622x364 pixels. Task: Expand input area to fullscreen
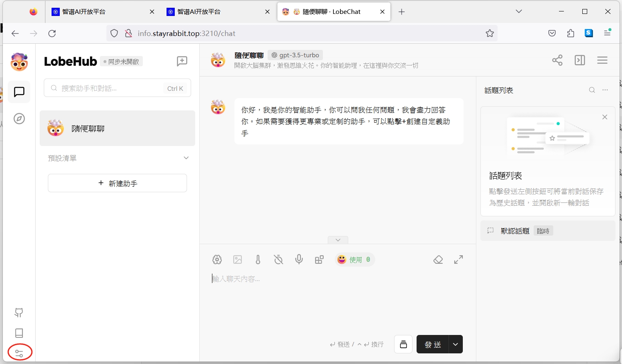[x=459, y=260]
